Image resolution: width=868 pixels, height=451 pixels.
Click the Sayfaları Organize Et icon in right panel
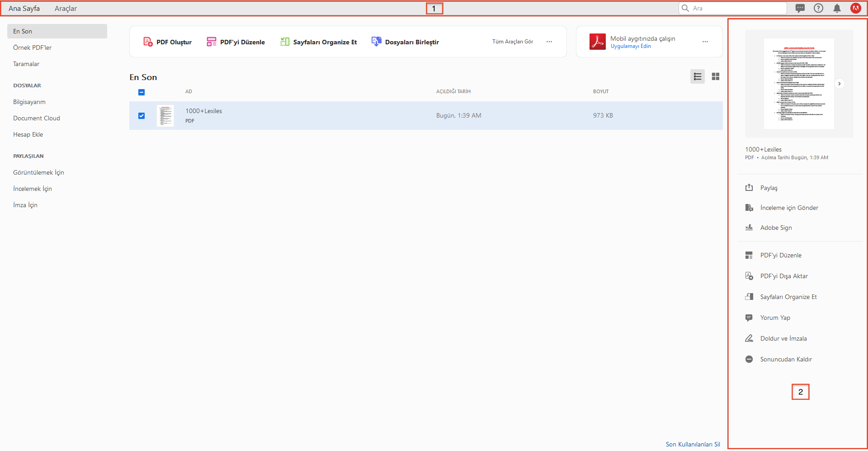point(749,297)
